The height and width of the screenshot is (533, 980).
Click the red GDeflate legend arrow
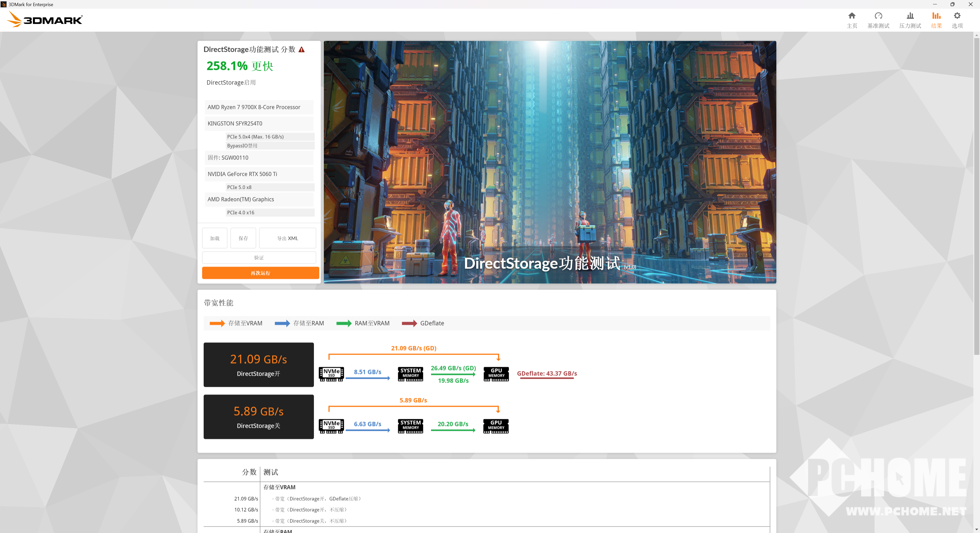click(x=409, y=323)
